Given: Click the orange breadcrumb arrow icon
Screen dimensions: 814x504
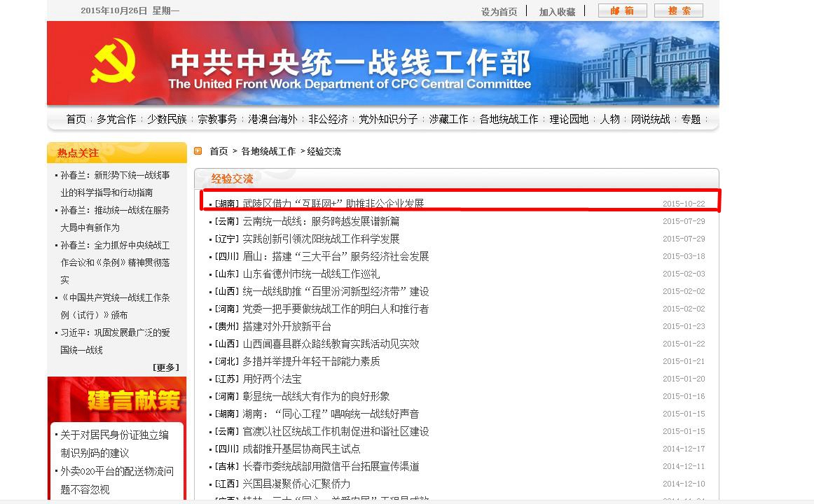Looking at the screenshot, I should tap(198, 150).
